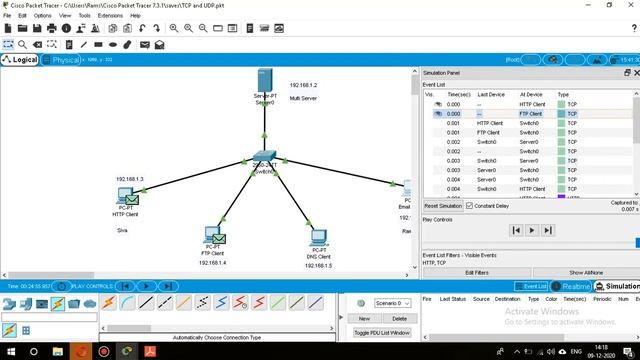Click the taskbar volume icon
This screenshot has width=640, height=360.
coord(551,351)
